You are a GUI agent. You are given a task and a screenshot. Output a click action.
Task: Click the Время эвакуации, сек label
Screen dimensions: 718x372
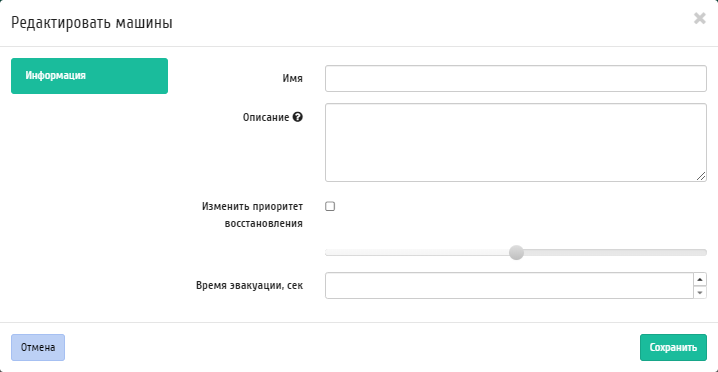coord(250,285)
